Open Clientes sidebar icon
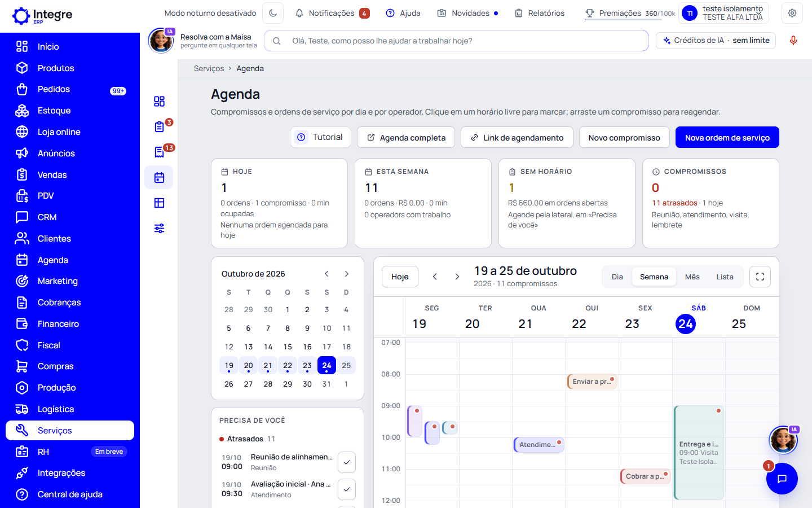Screen dimensions: 812x508 tap(22, 239)
